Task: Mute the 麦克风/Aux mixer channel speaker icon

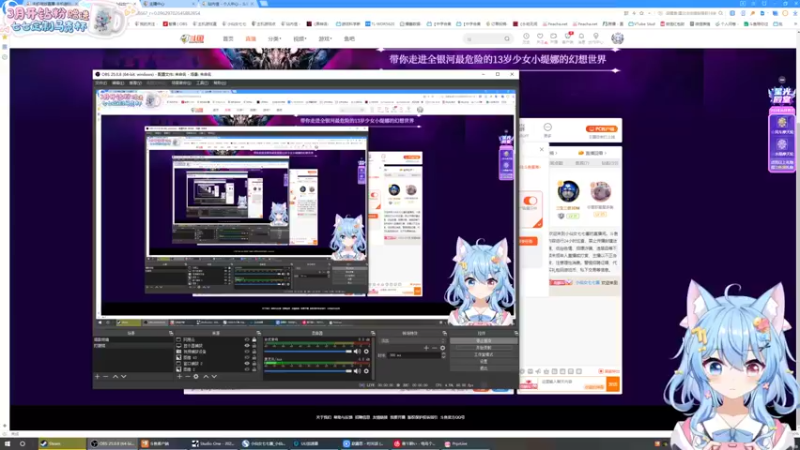Action: coord(357,371)
